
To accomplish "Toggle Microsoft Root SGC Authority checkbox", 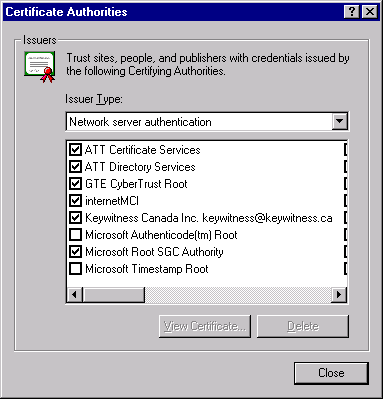I will click(75, 252).
